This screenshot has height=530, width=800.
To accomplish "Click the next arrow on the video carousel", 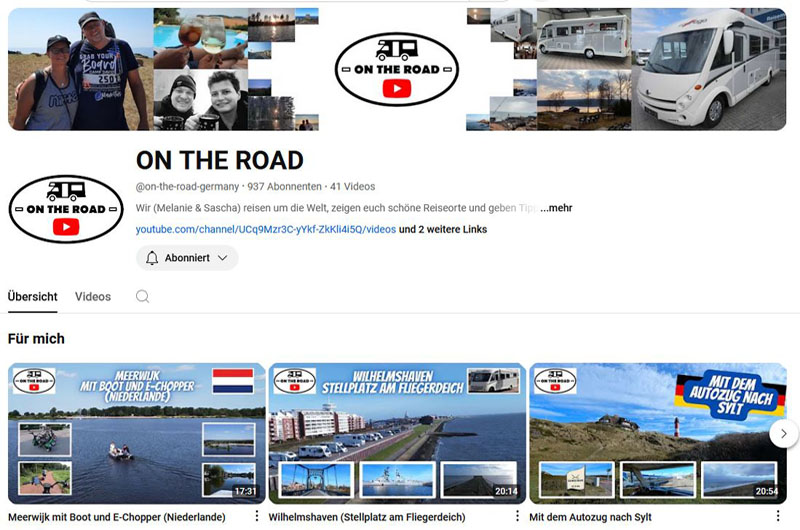I will 784,434.
